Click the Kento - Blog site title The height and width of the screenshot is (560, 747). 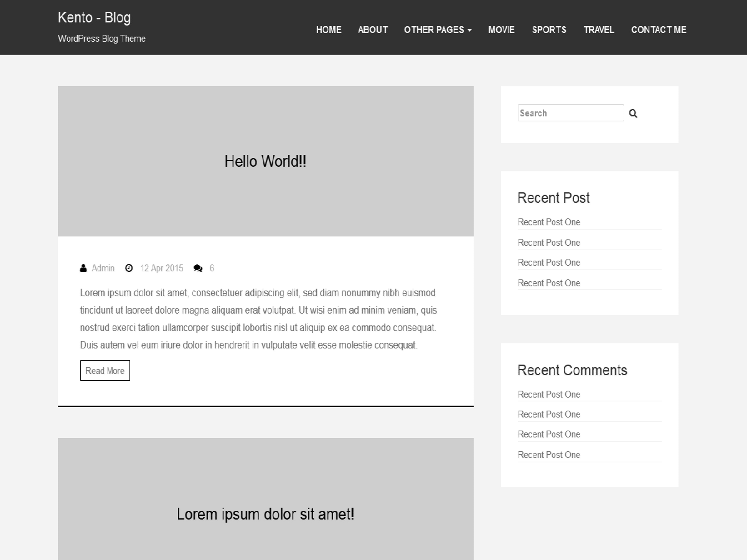pos(94,17)
